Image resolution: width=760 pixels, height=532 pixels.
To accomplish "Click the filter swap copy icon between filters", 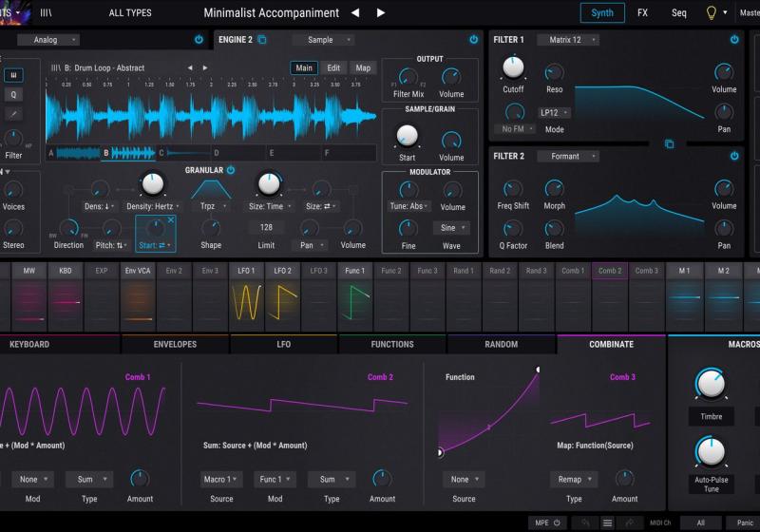I will point(669,143).
